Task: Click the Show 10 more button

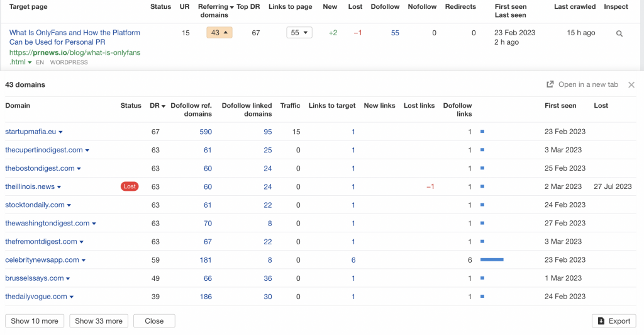Action: click(35, 321)
